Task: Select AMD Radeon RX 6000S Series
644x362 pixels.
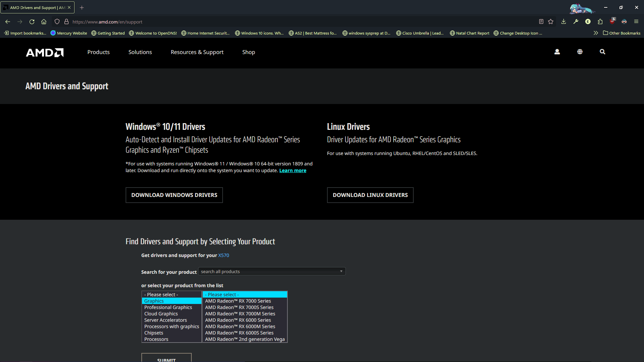Action: [245, 333]
